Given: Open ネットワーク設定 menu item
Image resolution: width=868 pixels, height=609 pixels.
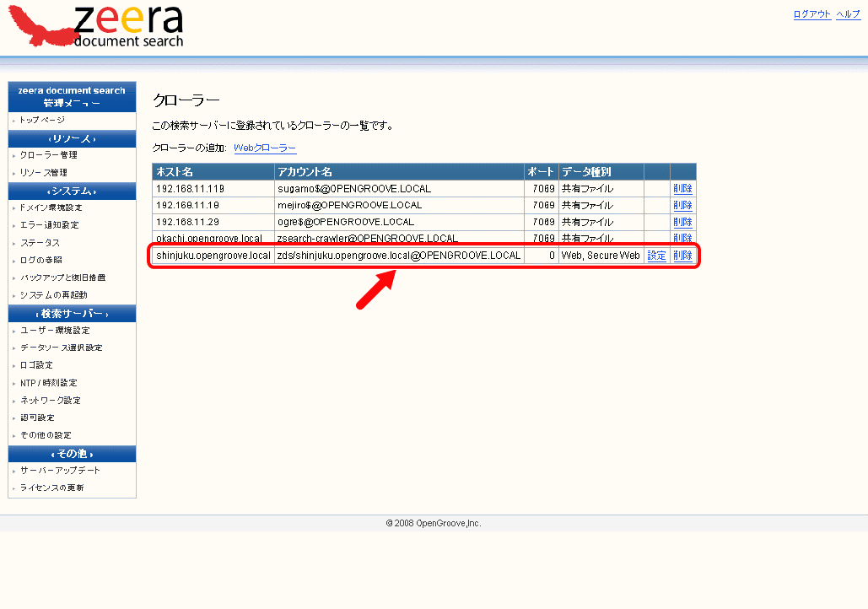Looking at the screenshot, I should 51,401.
